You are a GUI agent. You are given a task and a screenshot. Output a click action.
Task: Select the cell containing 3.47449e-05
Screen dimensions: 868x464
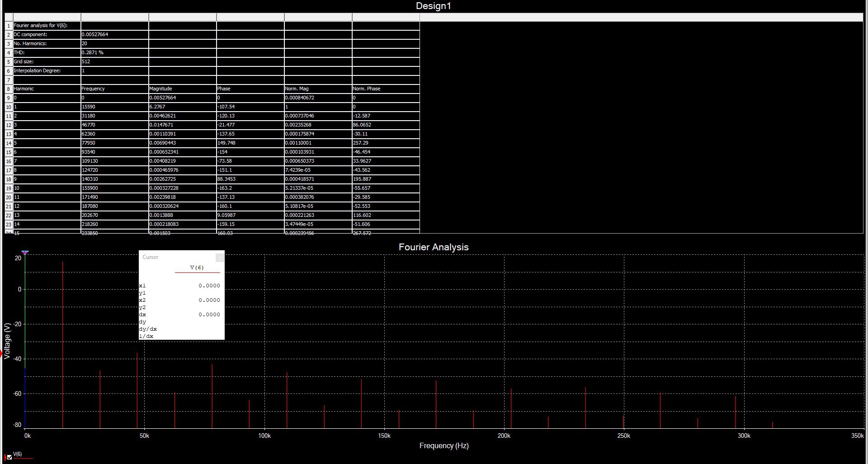click(x=318, y=224)
